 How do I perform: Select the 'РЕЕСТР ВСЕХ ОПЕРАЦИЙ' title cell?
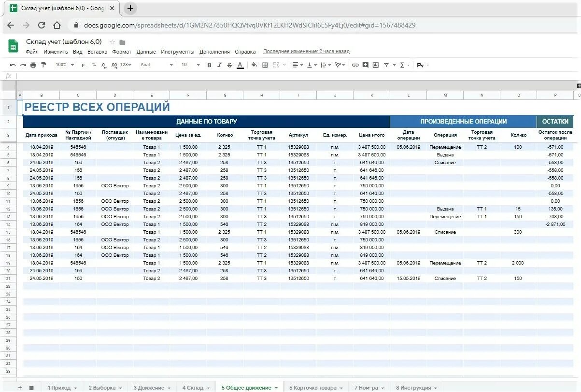click(x=97, y=107)
